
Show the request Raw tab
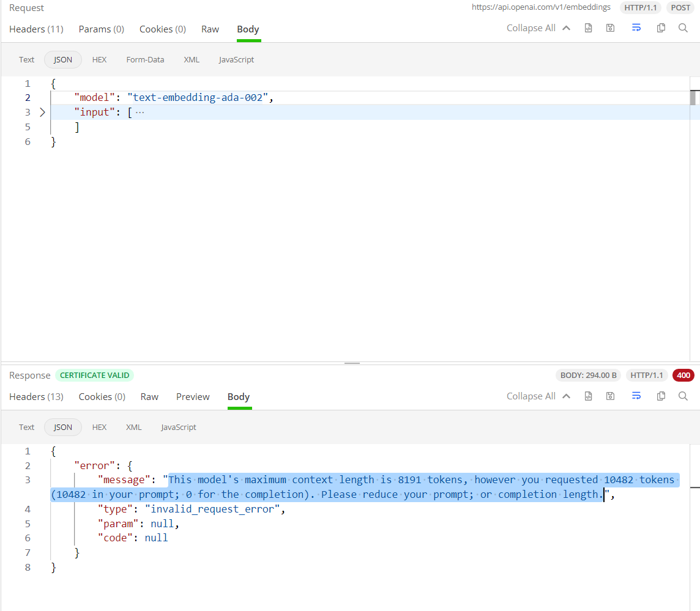tap(210, 29)
